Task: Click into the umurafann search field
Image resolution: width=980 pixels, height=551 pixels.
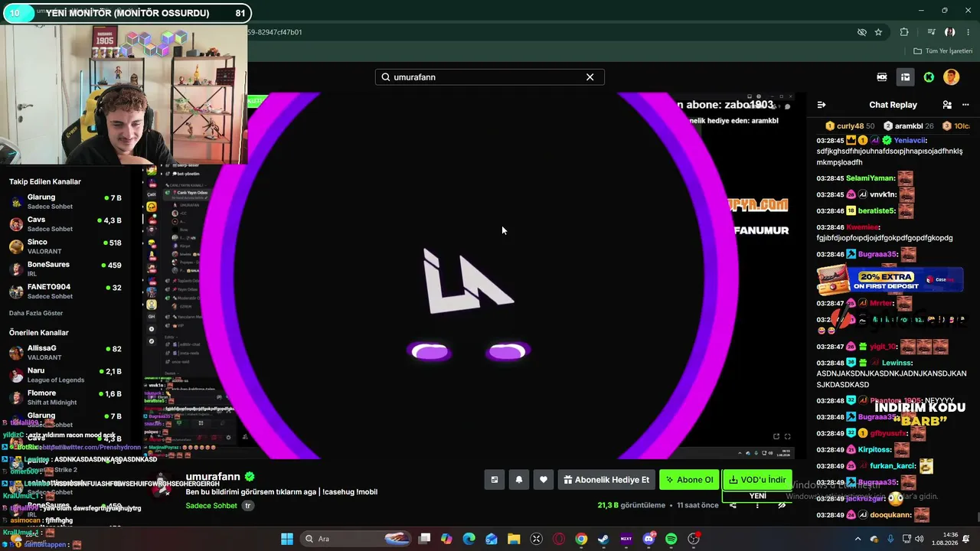Action: pyautogui.click(x=489, y=77)
